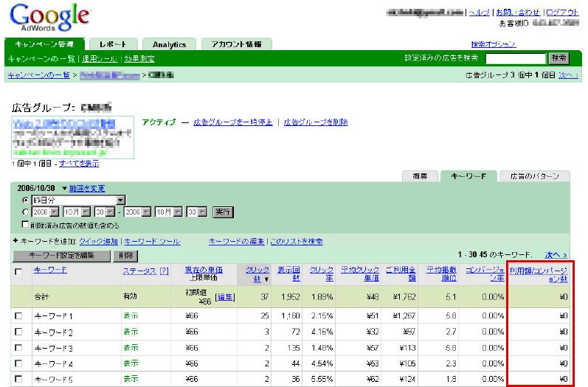Click the ログアウト link
588x387 pixels.
tap(561, 13)
